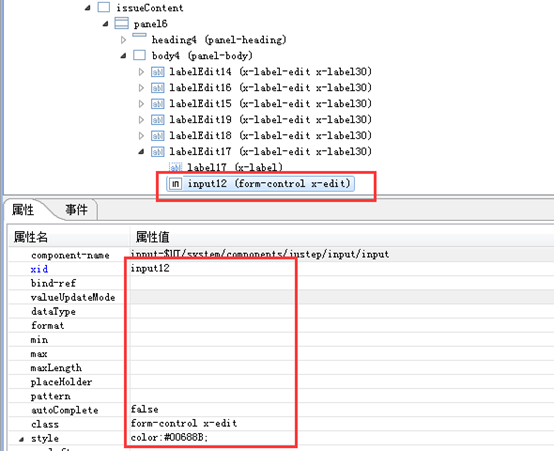Expand the labelEdit16 tree node
Image resolution: width=554 pixels, height=451 pixels.
pyautogui.click(x=141, y=88)
